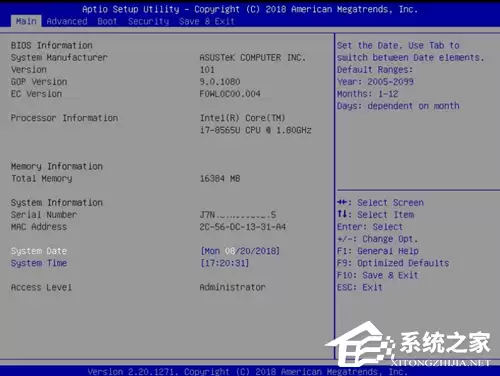Screen dimensions: 500x376
Task: Click the Months: 1-12 help line
Action: 367,94
